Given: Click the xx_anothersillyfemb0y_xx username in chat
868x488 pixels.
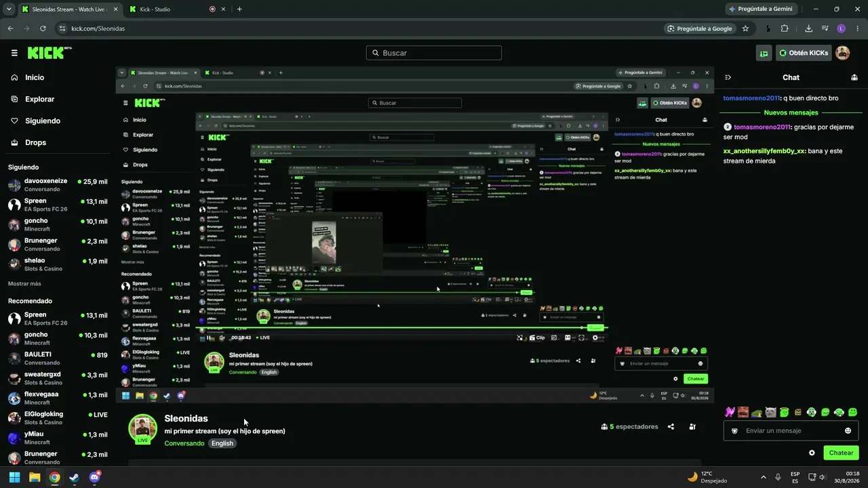Looking at the screenshot, I should click(764, 151).
